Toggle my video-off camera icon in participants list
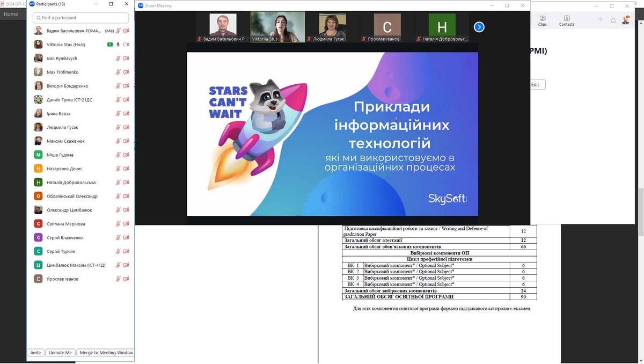Screen dimensions: 644x364 (126, 31)
